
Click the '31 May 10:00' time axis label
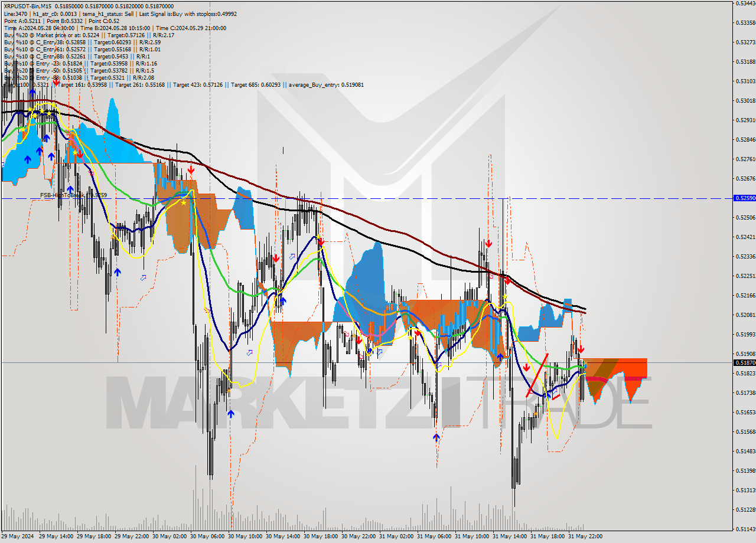[x=471, y=537]
